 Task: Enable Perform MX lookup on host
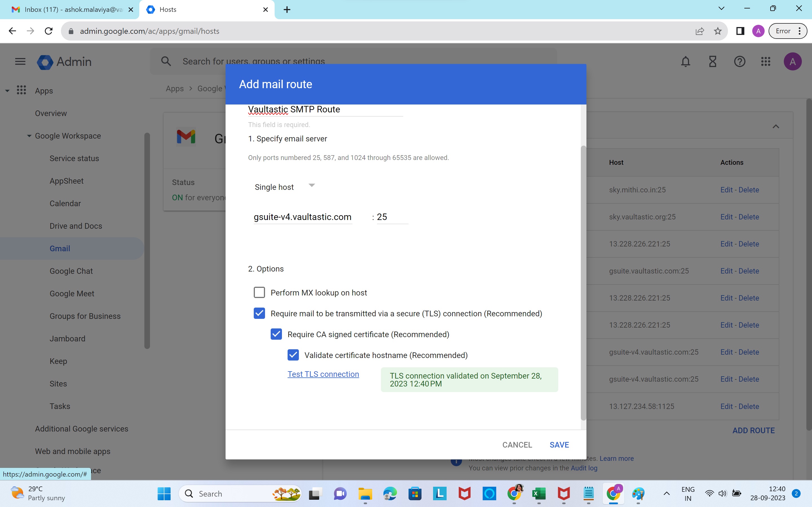click(x=259, y=292)
